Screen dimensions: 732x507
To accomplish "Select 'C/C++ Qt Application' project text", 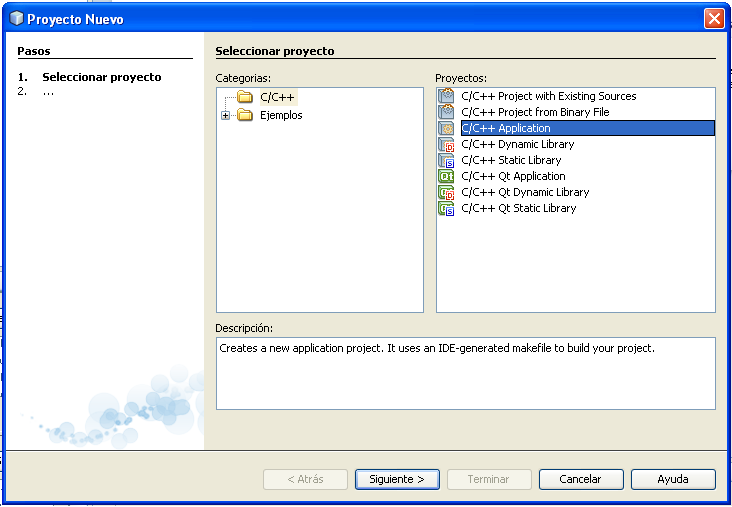I will (x=513, y=176).
